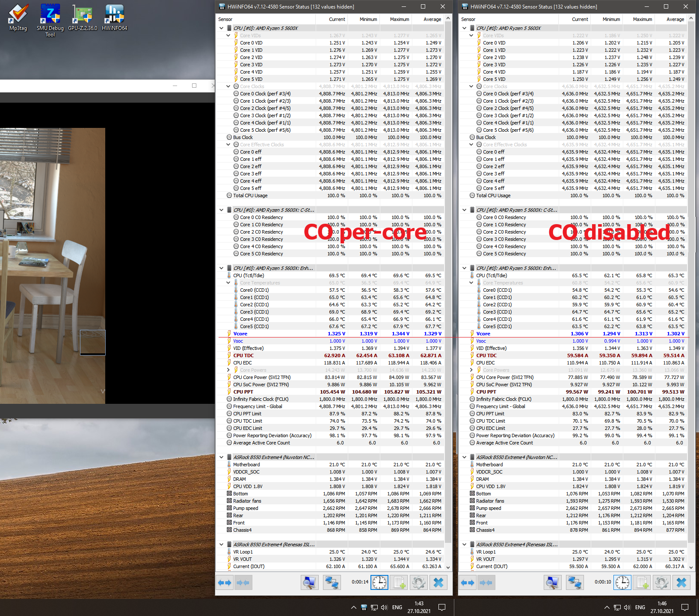Open sensor settings gear in right HWiNFO window
The height and width of the screenshot is (616, 699).
[662, 582]
